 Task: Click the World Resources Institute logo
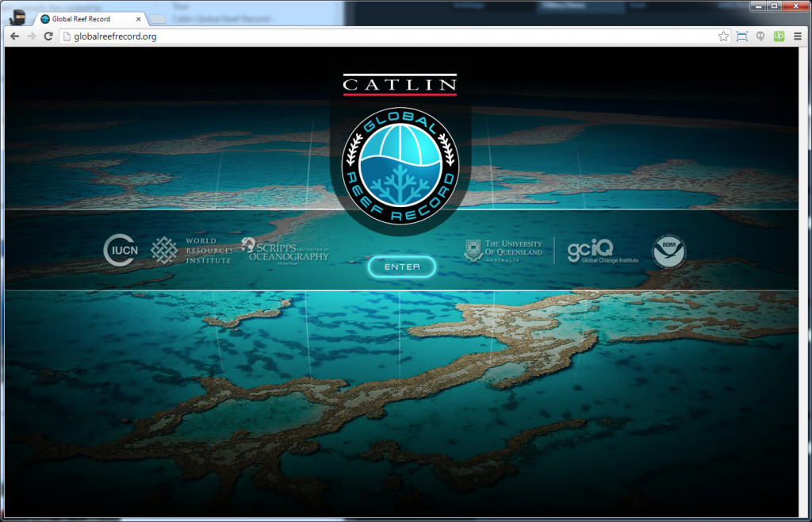(191, 251)
